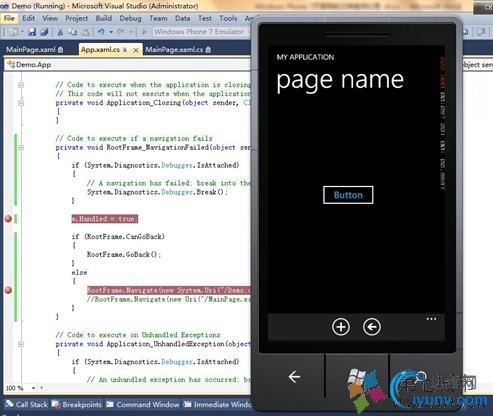Open the File menu
Viewport: 493px width, 416px height.
pyautogui.click(x=9, y=18)
